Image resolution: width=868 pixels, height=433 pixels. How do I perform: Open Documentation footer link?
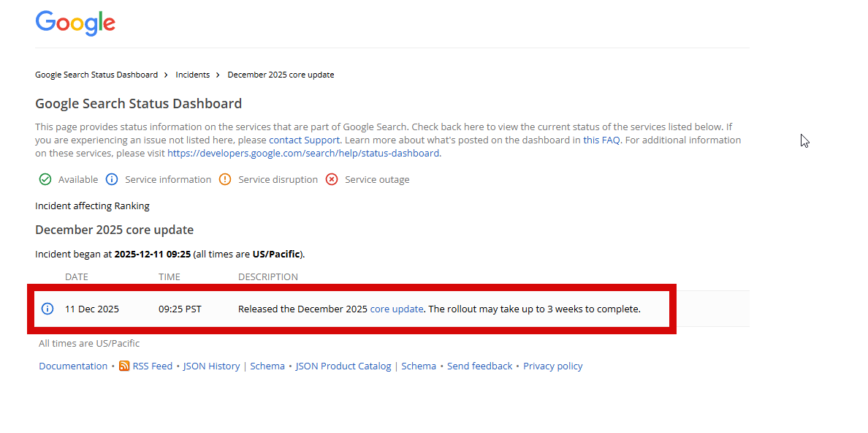point(73,366)
